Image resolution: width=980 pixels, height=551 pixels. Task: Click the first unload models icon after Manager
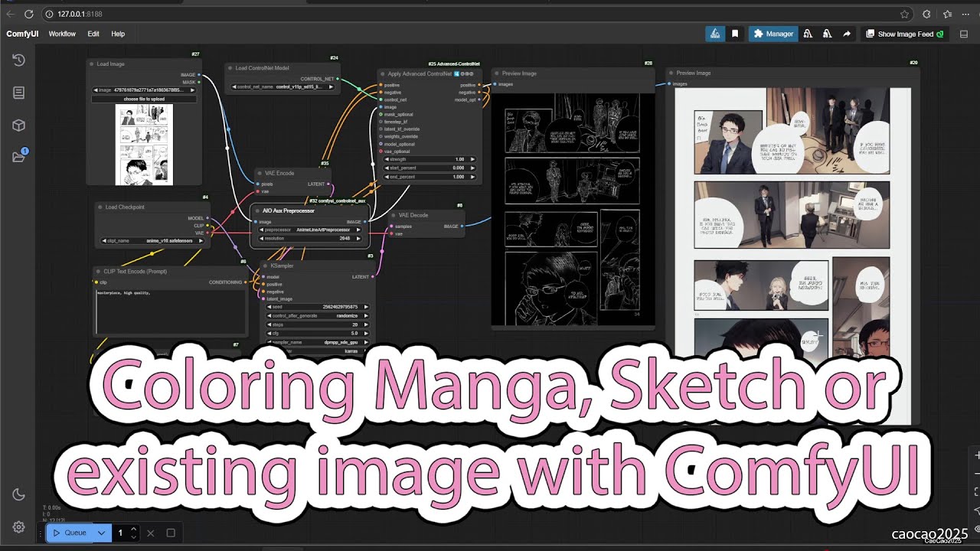808,34
